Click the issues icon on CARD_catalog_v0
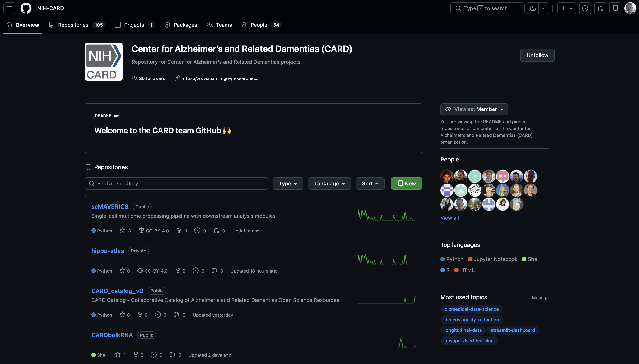The height and width of the screenshot is (364, 639). tap(158, 315)
